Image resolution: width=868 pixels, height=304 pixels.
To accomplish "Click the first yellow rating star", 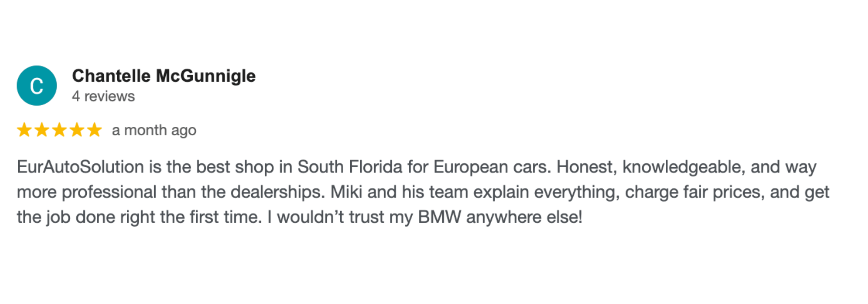I will tap(24, 130).
